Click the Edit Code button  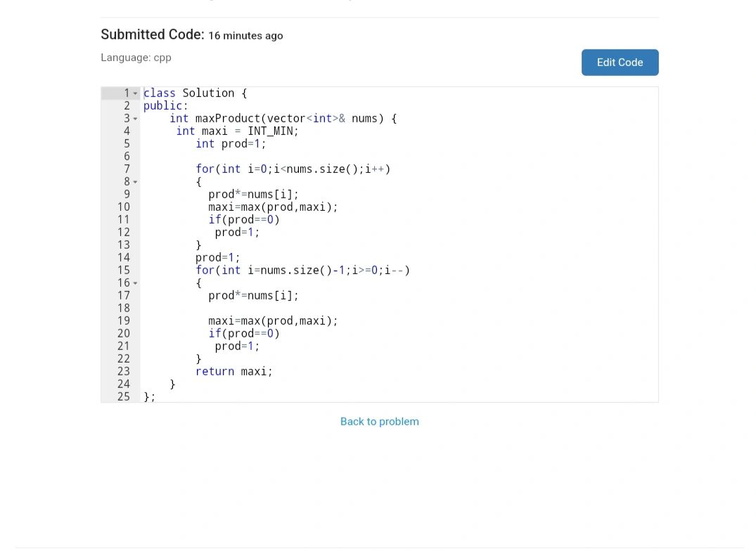[x=620, y=63]
